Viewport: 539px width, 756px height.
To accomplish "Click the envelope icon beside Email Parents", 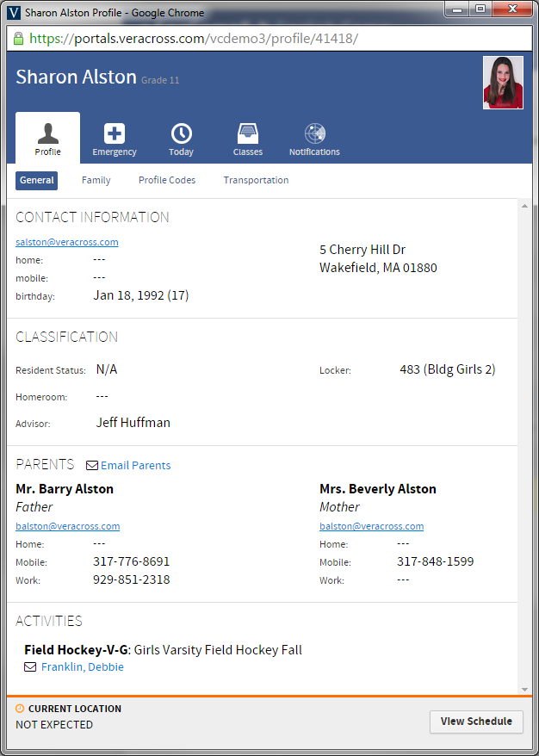I will pyautogui.click(x=92, y=466).
